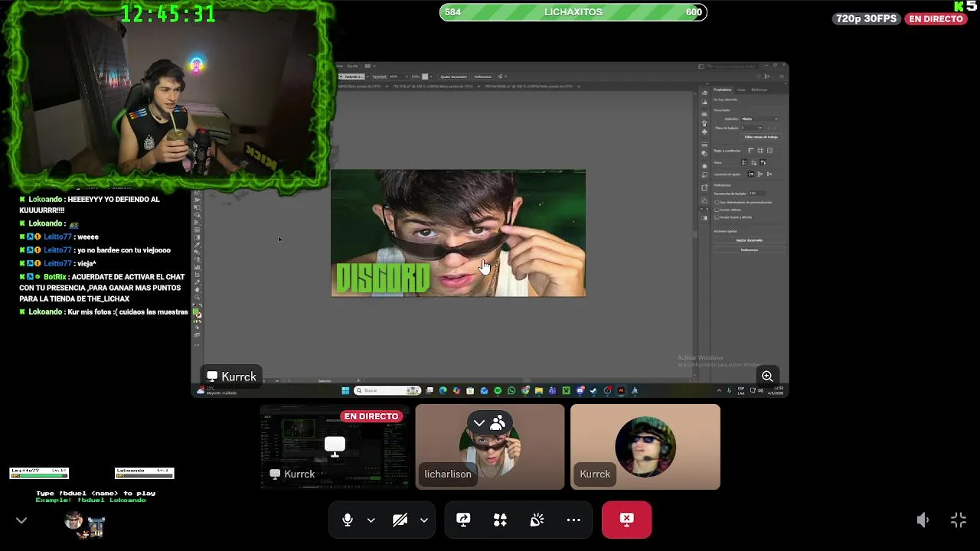This screenshot has width=980, height=551.
Task: Open the Unidades dropdown in Propiedades
Action: coord(759,119)
